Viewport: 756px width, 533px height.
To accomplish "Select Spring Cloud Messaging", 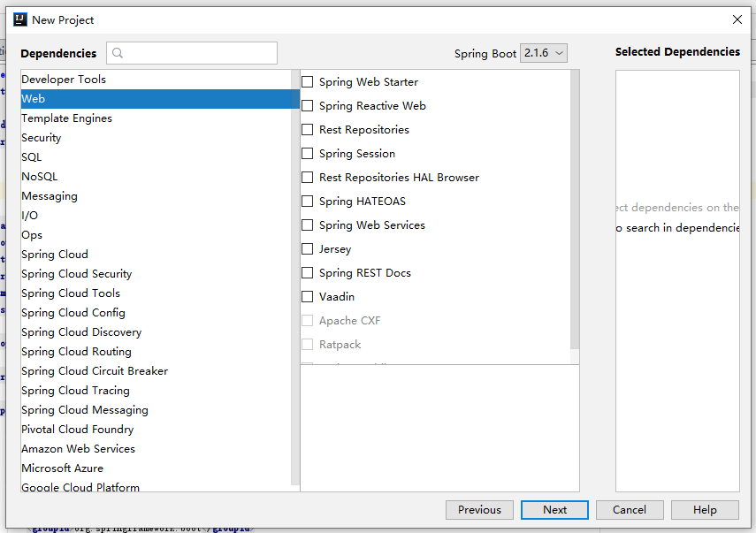I will (x=156, y=409).
